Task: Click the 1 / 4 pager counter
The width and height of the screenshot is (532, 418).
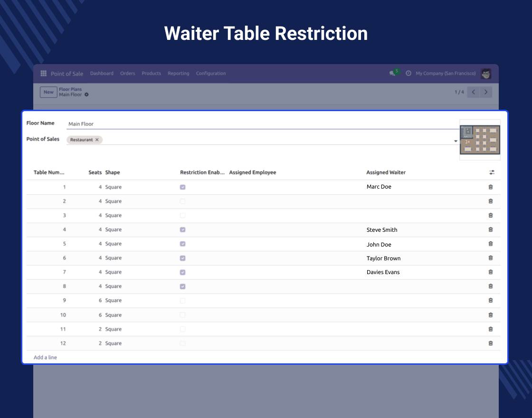Action: click(459, 92)
